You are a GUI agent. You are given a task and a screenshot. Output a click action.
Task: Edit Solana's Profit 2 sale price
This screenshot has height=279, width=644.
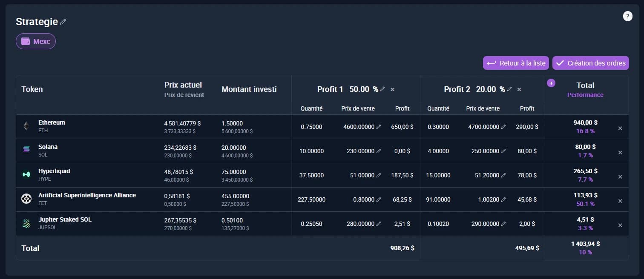504,151
